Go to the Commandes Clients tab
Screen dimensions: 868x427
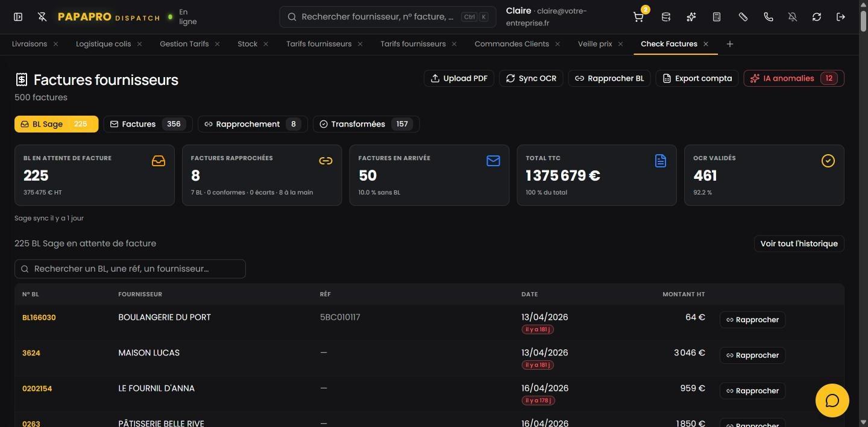click(x=512, y=44)
